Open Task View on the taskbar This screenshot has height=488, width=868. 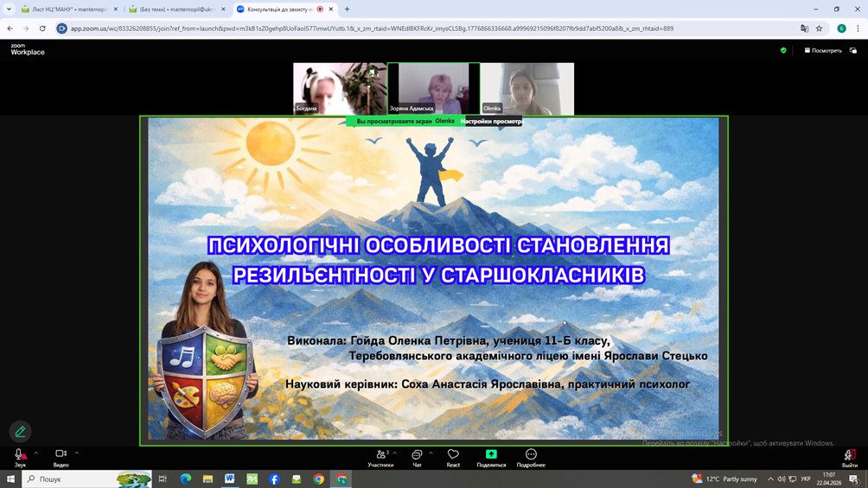point(163,479)
